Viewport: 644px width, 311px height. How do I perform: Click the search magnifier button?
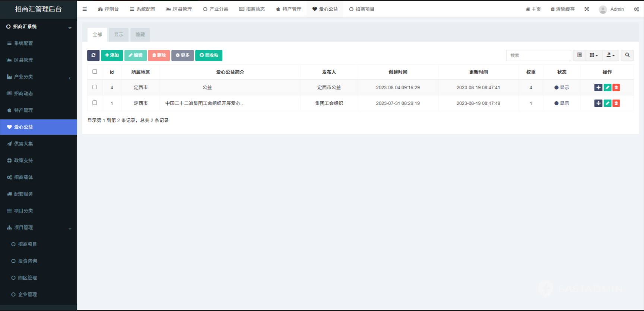(x=627, y=55)
